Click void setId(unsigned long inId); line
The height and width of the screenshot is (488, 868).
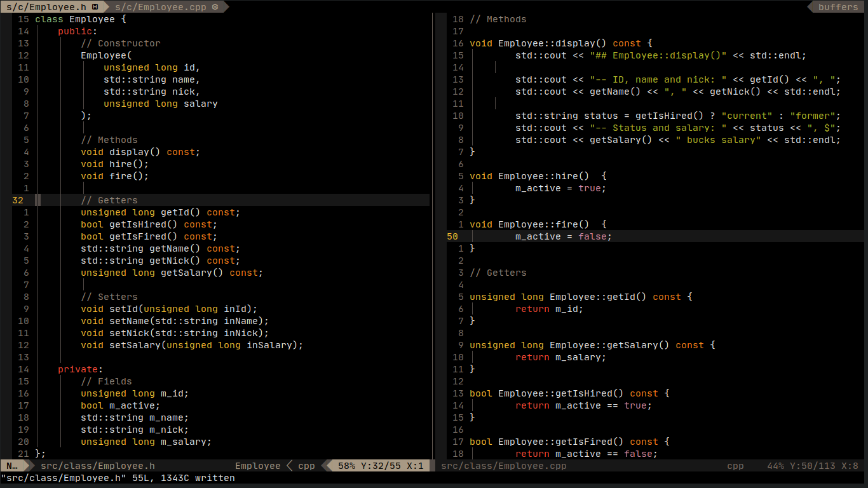[169, 309]
